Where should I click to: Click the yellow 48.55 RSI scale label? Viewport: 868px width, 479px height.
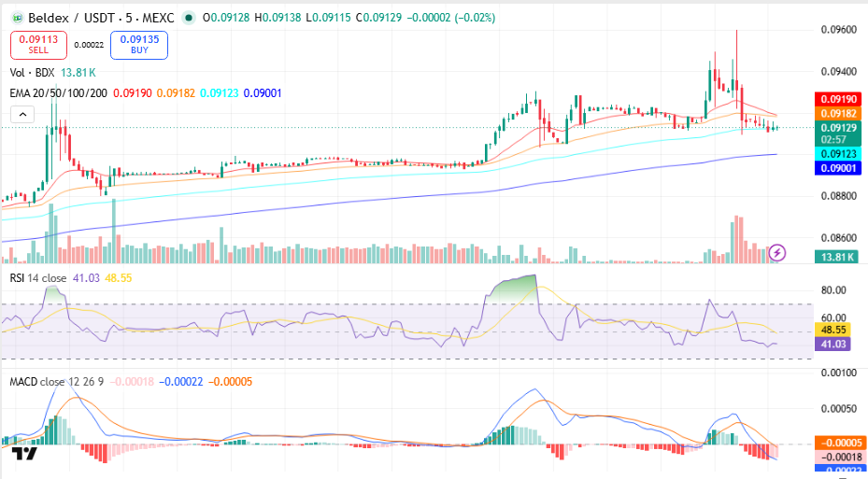tap(833, 330)
